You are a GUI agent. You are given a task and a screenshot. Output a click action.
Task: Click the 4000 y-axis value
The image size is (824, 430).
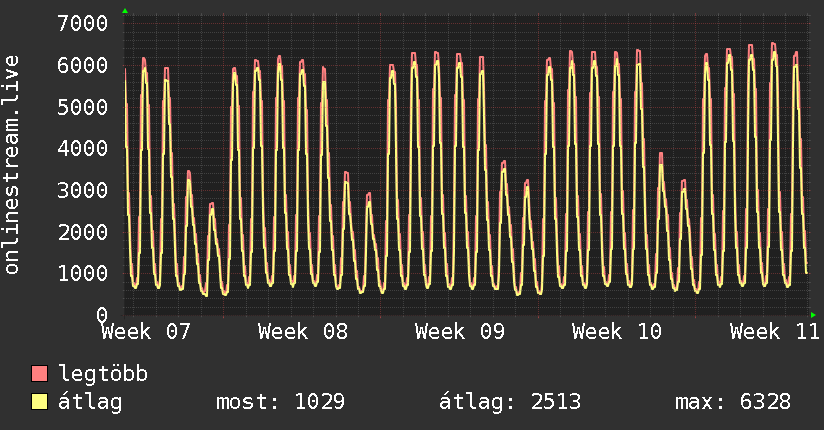click(83, 148)
